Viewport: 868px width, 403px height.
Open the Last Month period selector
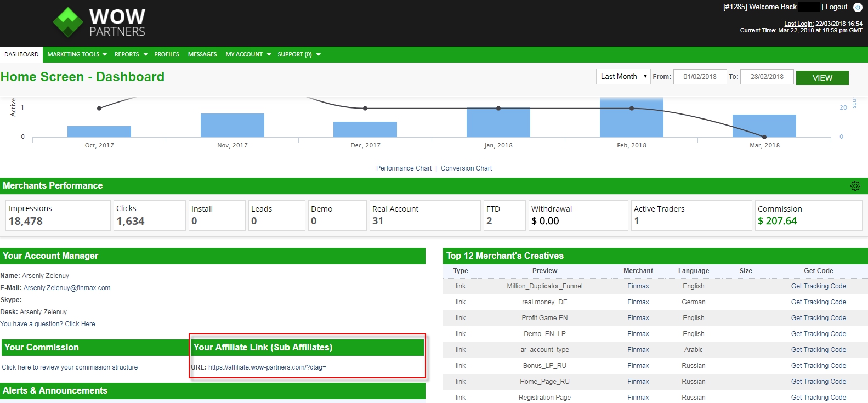point(623,77)
